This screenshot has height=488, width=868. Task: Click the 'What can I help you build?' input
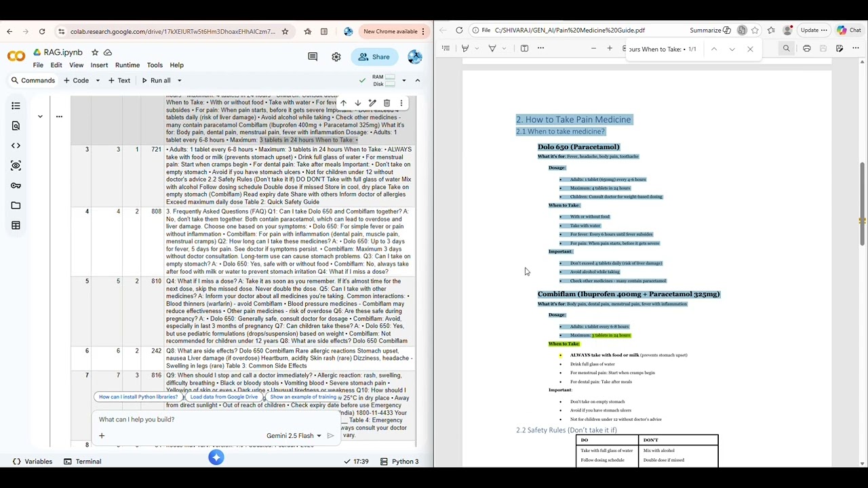(x=217, y=420)
